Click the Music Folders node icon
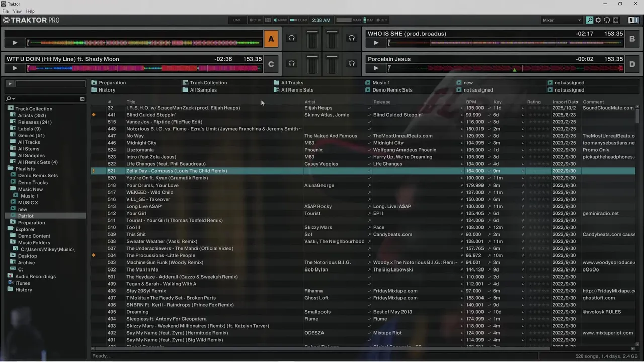 [13, 243]
